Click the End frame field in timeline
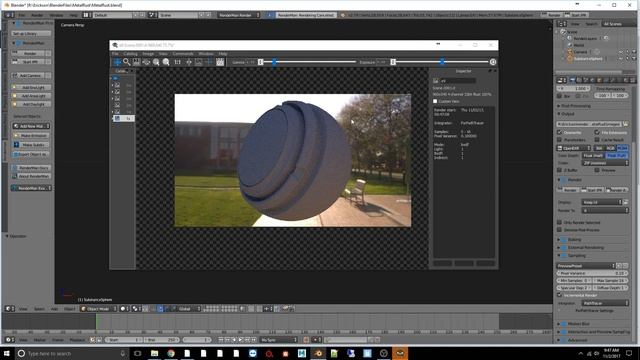This screenshot has height=360, width=640. click(162, 340)
